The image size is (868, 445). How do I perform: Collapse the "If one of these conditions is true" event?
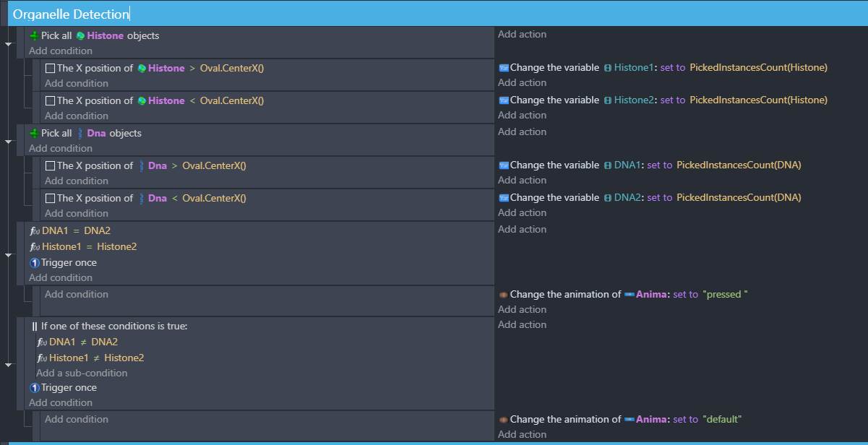tap(9, 365)
